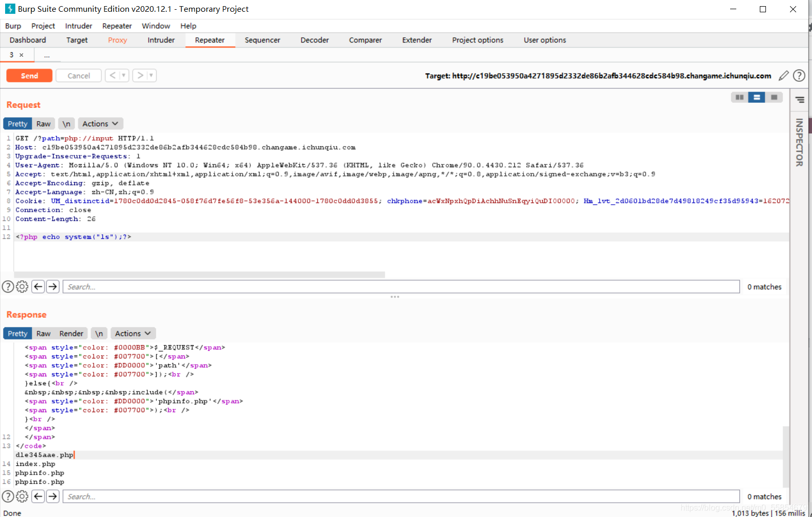Image resolution: width=812 pixels, height=517 pixels.
Task: Click the php system("ls") payload line
Action: (x=73, y=237)
